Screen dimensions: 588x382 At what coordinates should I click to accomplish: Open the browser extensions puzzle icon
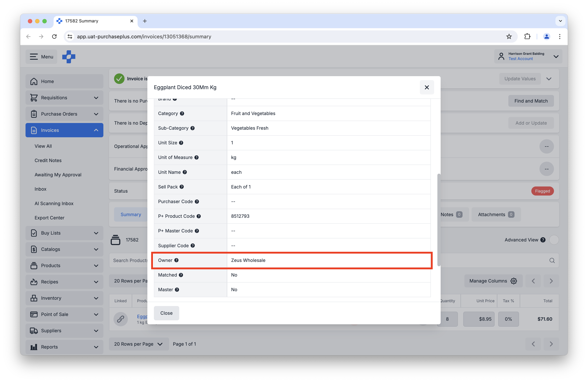click(x=527, y=37)
